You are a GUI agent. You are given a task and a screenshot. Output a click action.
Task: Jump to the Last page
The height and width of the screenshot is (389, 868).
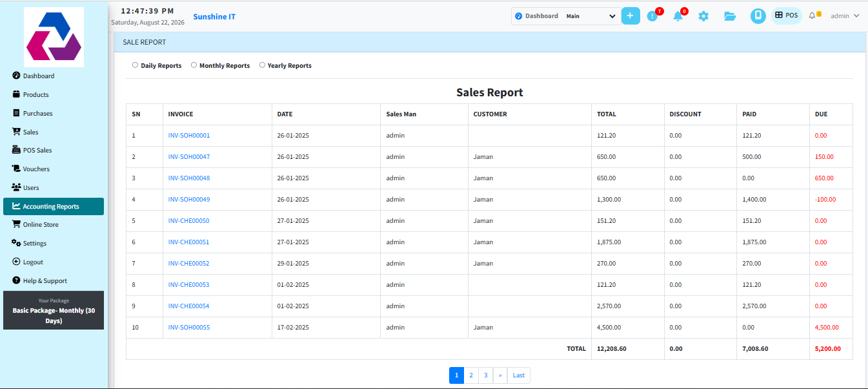point(519,375)
